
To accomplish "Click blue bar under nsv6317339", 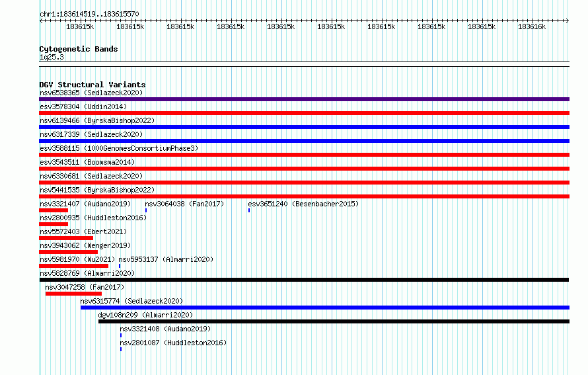I will (x=304, y=141).
